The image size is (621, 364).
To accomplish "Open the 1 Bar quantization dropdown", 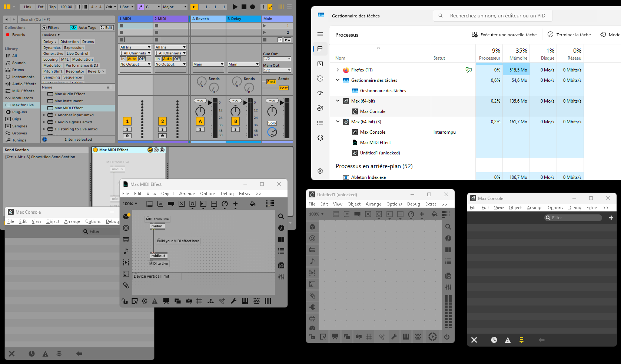I will tap(126, 7).
